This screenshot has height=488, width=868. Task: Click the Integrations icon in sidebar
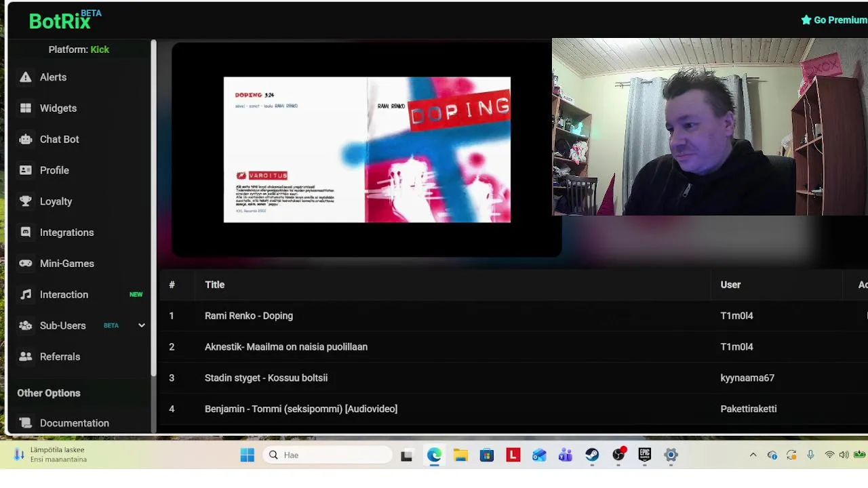pos(26,232)
